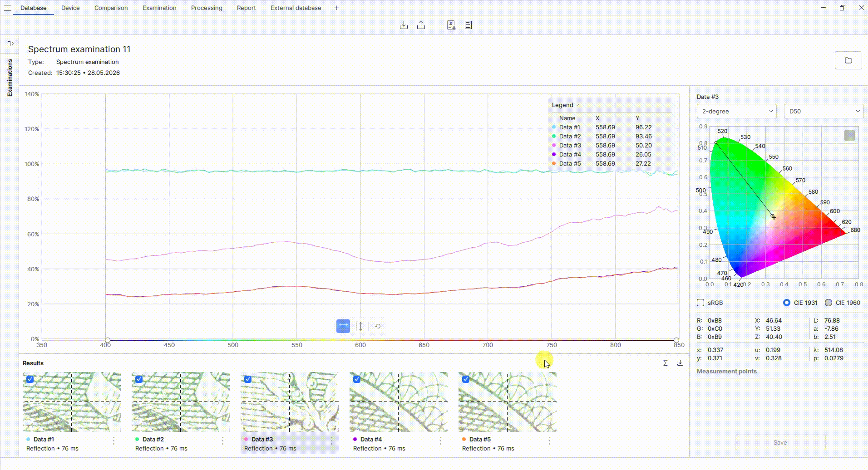Click the right range slider handle at 850

[676, 340]
